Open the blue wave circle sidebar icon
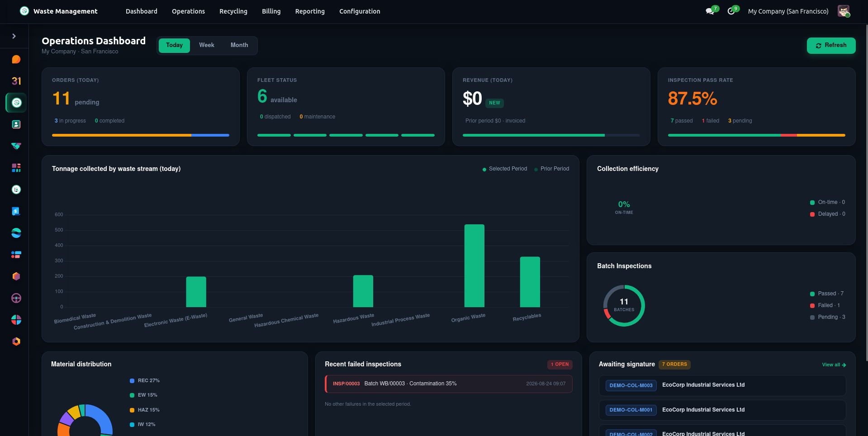The height and width of the screenshot is (436, 868). 16,233
